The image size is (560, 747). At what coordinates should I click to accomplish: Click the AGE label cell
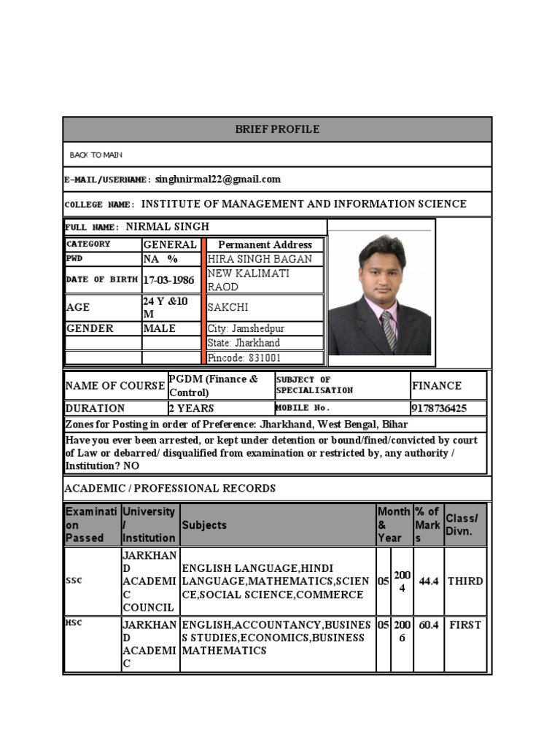point(104,307)
